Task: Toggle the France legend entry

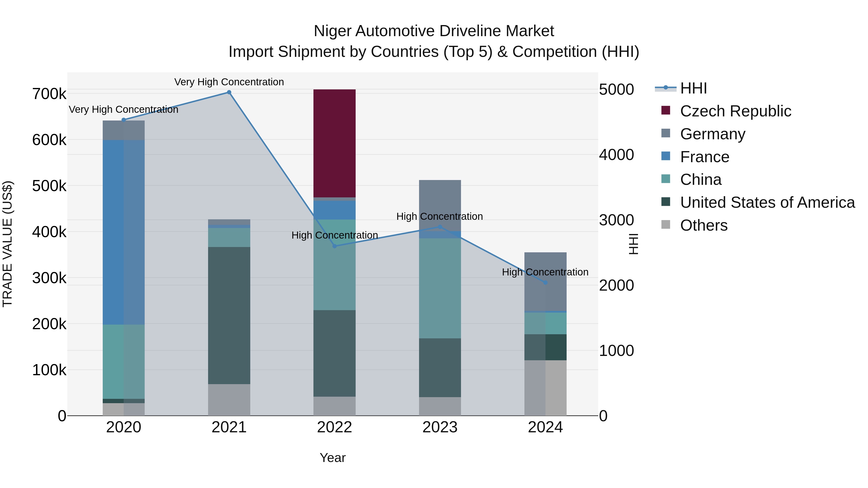Action: 695,157
